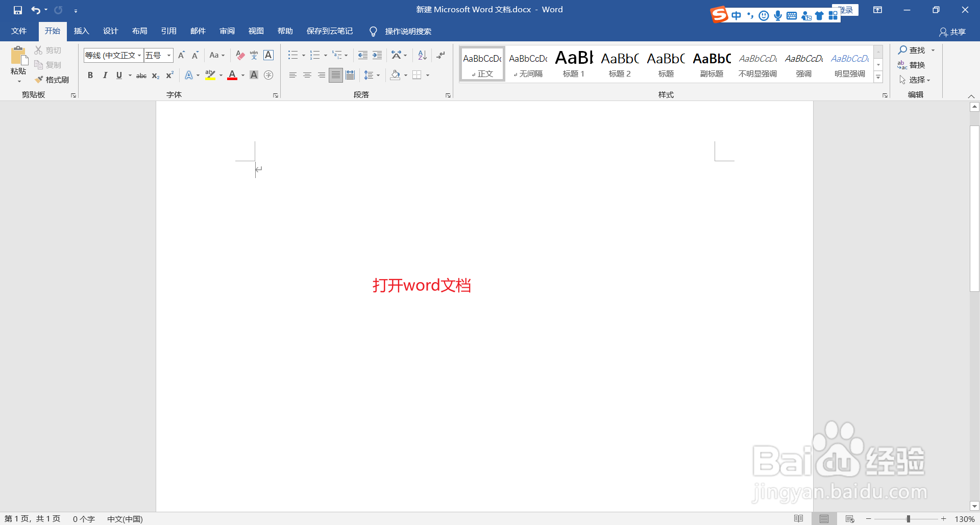Undo the last action
Viewport: 980px width, 525px height.
click(x=35, y=10)
